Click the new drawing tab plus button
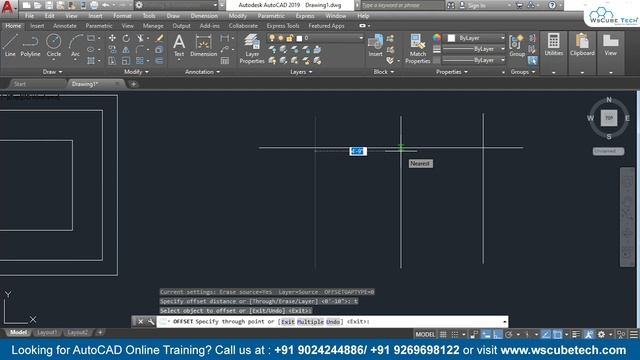This screenshot has width=640, height=360. pyautogui.click(x=133, y=84)
